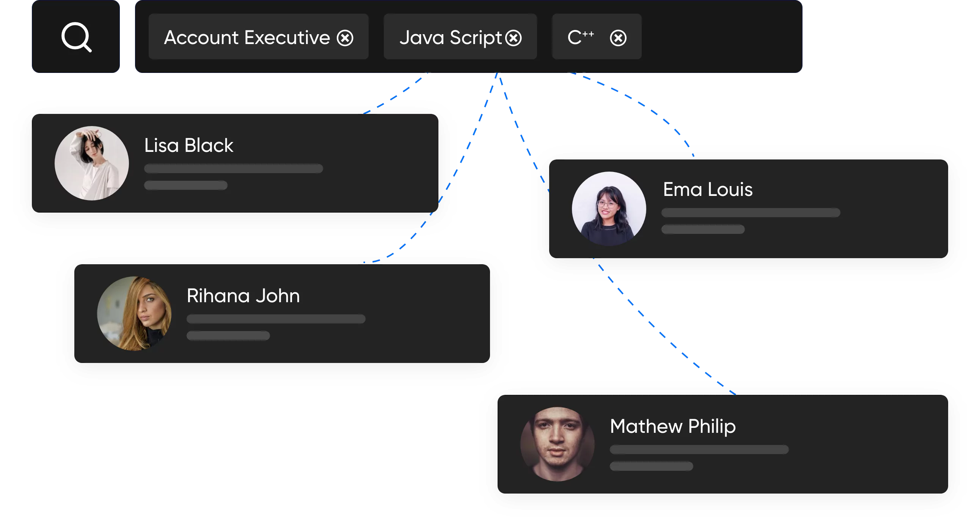Click the long detail bar under Lisa Black

click(233, 169)
